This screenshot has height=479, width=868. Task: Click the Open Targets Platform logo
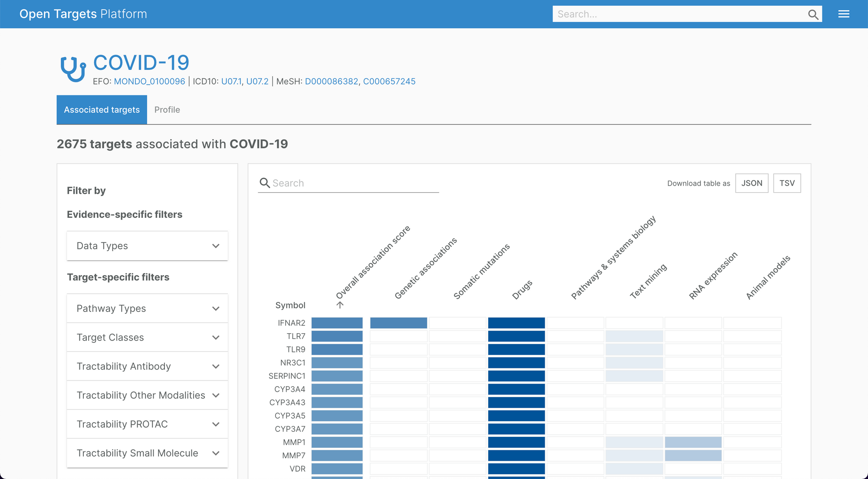coord(83,14)
